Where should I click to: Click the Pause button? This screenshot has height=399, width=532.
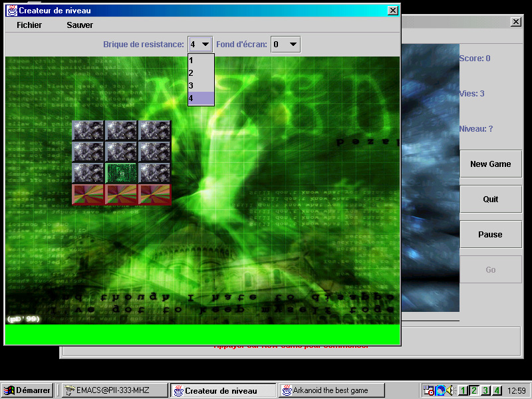[x=490, y=235]
